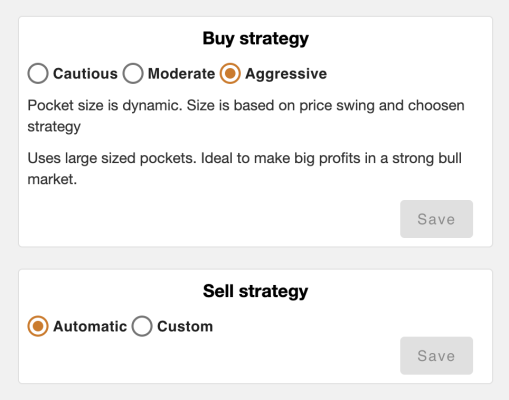The height and width of the screenshot is (400, 509).
Task: Click the 'Automatic' text label
Action: [90, 326]
